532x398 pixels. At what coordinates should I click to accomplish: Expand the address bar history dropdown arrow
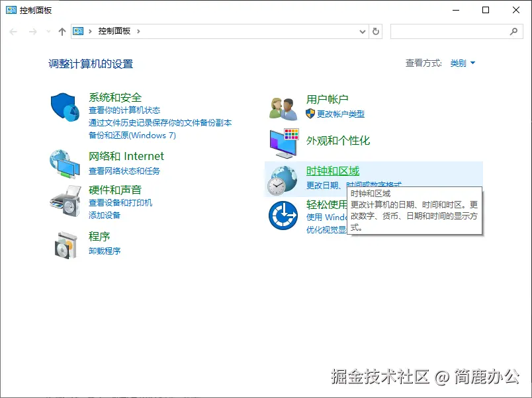click(x=361, y=31)
